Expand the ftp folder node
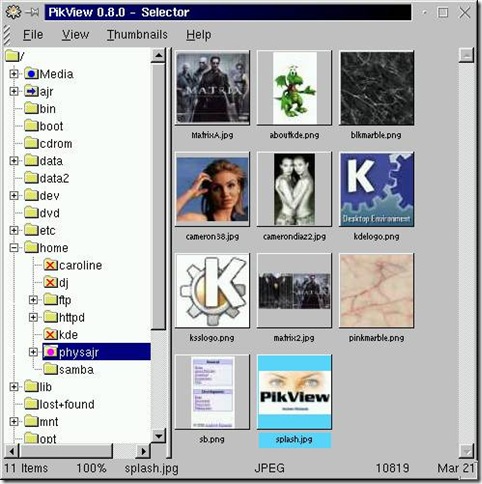Viewport: 482px width, 484px height. tap(33, 300)
